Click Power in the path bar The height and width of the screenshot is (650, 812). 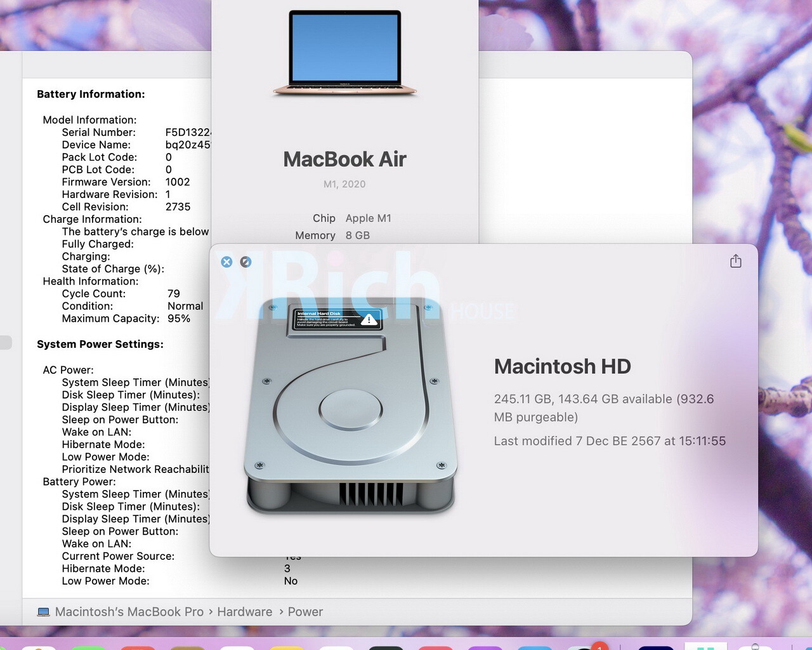point(305,612)
